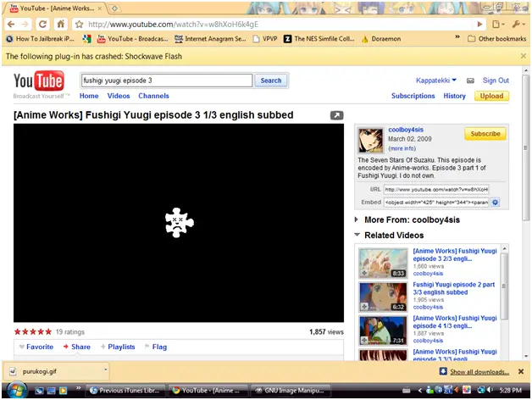Go back with the browser back arrow
The width and height of the screenshot is (532, 400).
coord(11,24)
